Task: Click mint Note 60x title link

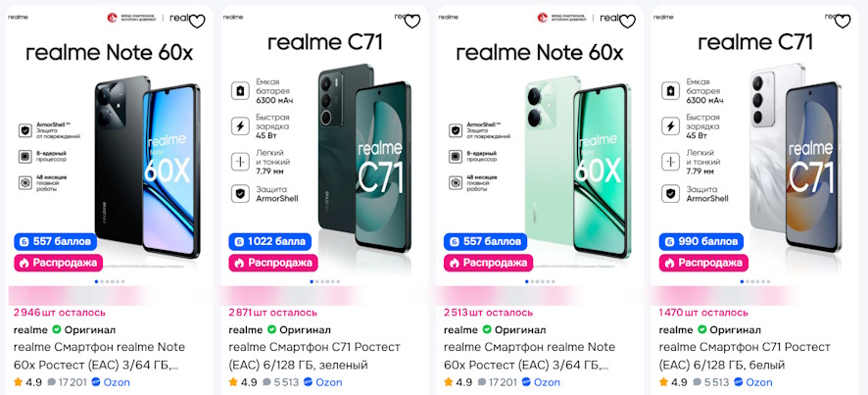Action: tap(529, 356)
